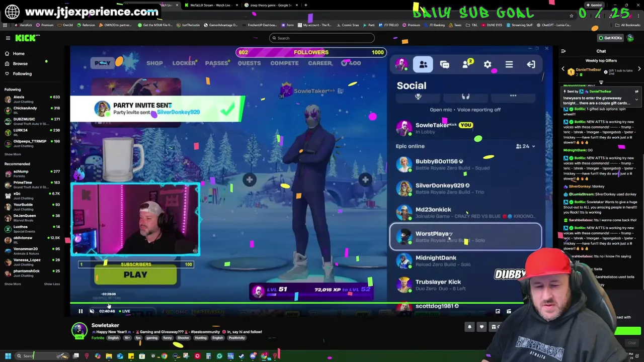Select friend Md23onetick in Social list
This screenshot has height=362, width=644.
[x=465, y=213]
